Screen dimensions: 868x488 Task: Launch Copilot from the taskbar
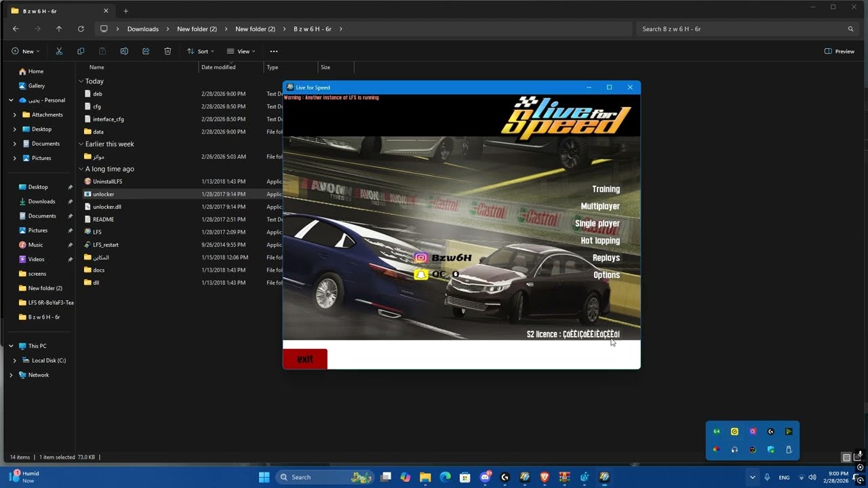406,477
